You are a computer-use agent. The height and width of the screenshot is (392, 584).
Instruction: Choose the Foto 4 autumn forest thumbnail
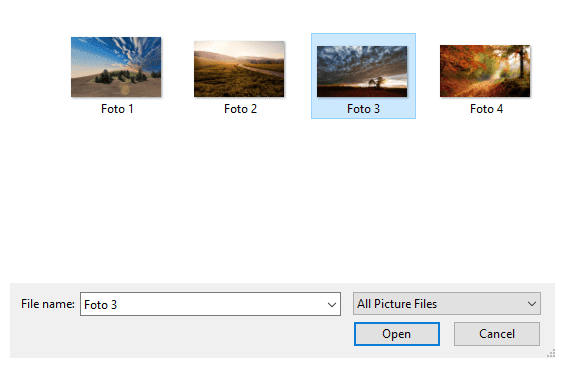485,71
